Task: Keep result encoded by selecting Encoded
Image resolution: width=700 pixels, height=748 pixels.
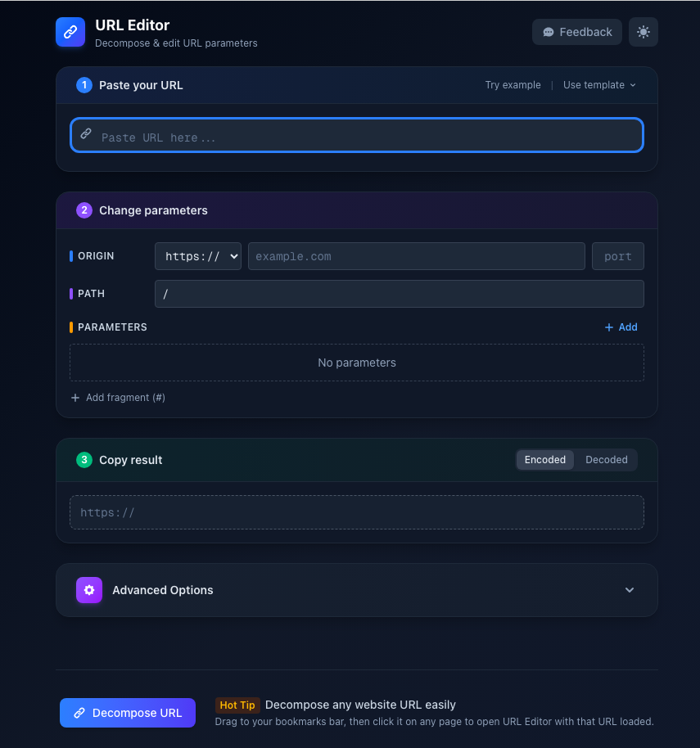Action: pos(545,459)
